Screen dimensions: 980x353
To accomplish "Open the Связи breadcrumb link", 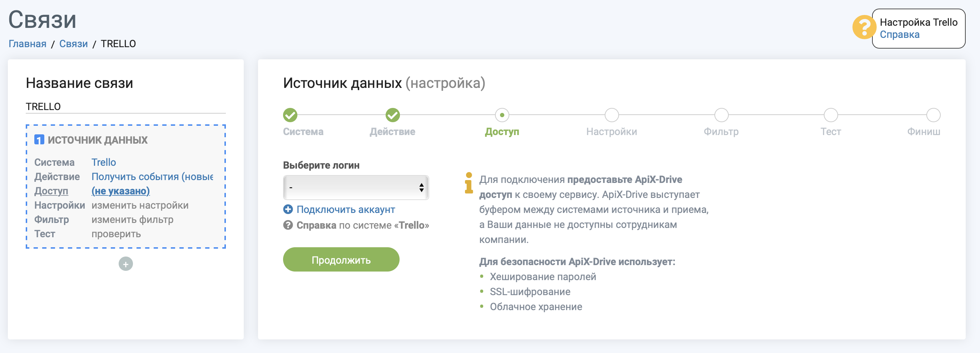I will [x=73, y=44].
